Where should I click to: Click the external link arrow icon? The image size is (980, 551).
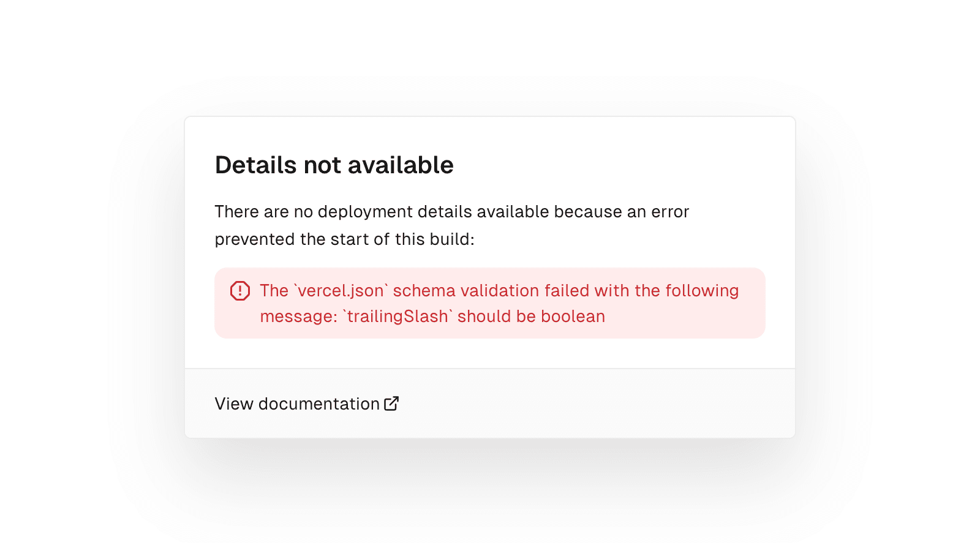(x=391, y=403)
